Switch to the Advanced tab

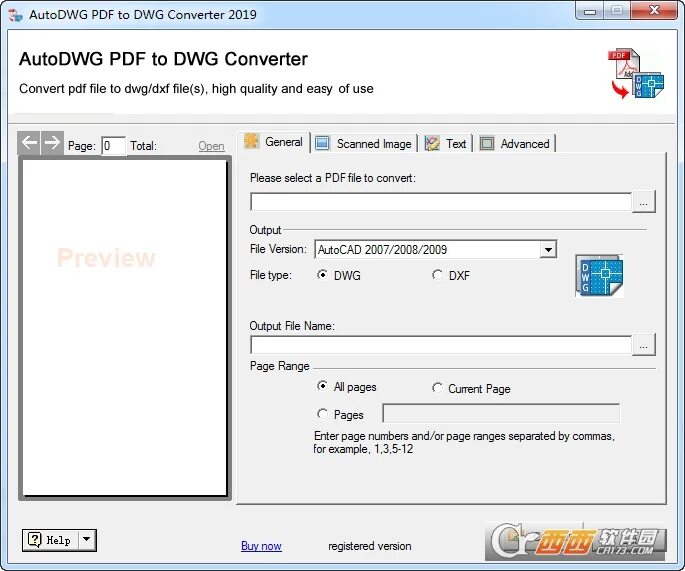click(x=515, y=144)
